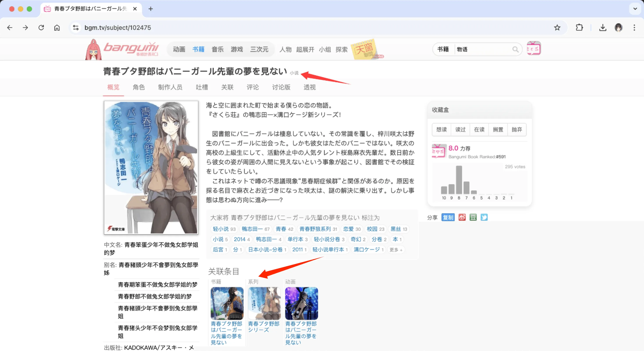644x351 pixels.
Task: Open the browser home page
Action: click(x=57, y=28)
